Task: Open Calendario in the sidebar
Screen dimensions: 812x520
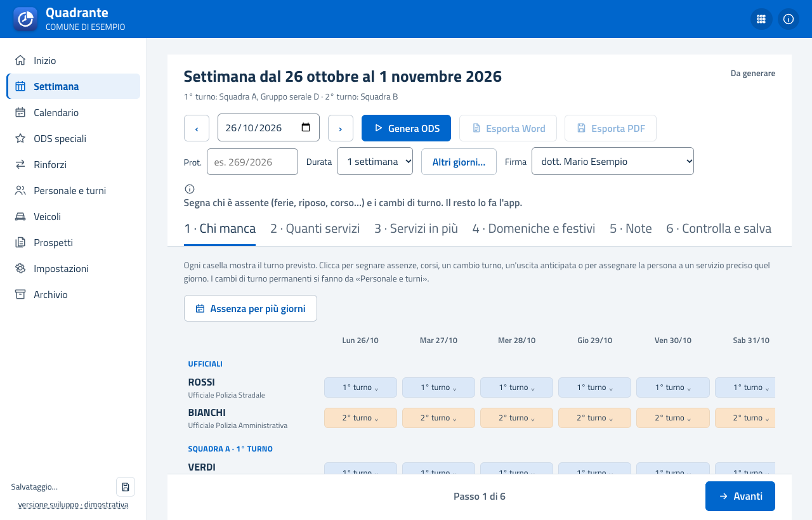Action: click(74, 112)
